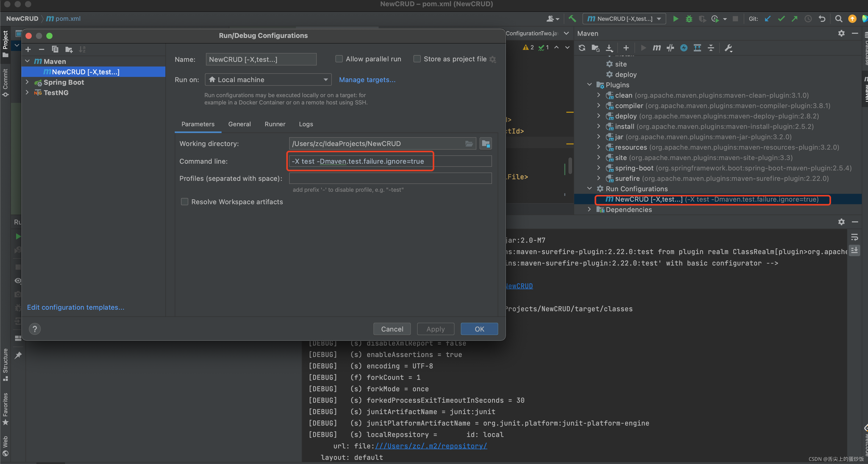
Task: Click the Manage targets link
Action: [367, 80]
